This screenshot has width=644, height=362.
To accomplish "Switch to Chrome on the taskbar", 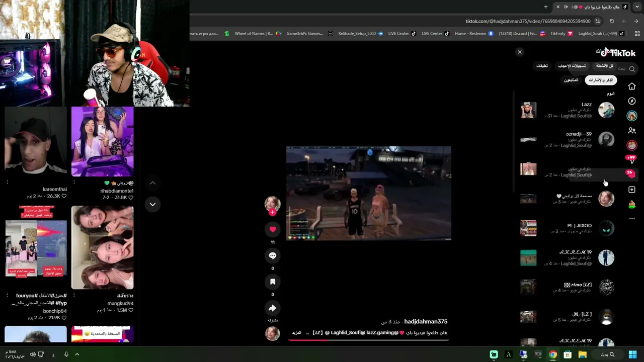I will pyautogui.click(x=553, y=354).
